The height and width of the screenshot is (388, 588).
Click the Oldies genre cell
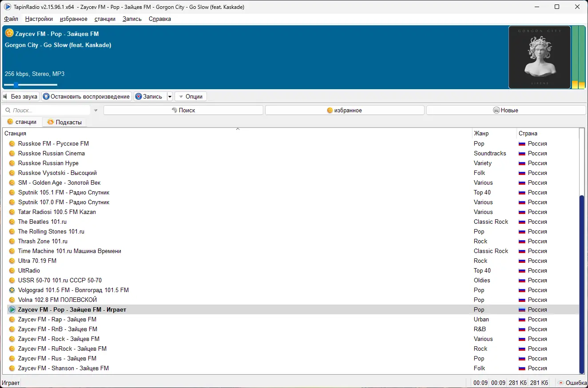pyautogui.click(x=482, y=281)
